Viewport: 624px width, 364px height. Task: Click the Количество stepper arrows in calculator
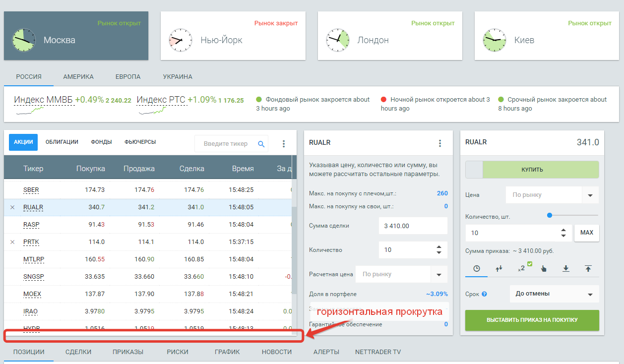click(438, 250)
